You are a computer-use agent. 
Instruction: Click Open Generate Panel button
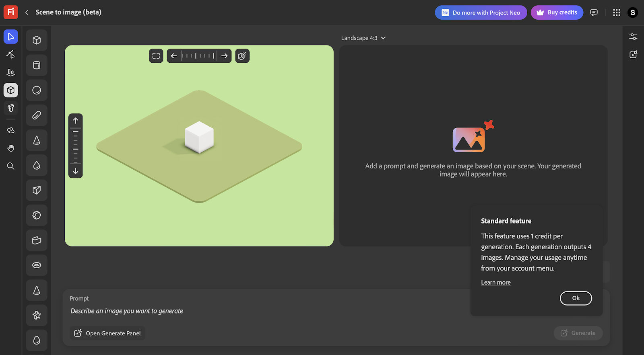[107, 333]
